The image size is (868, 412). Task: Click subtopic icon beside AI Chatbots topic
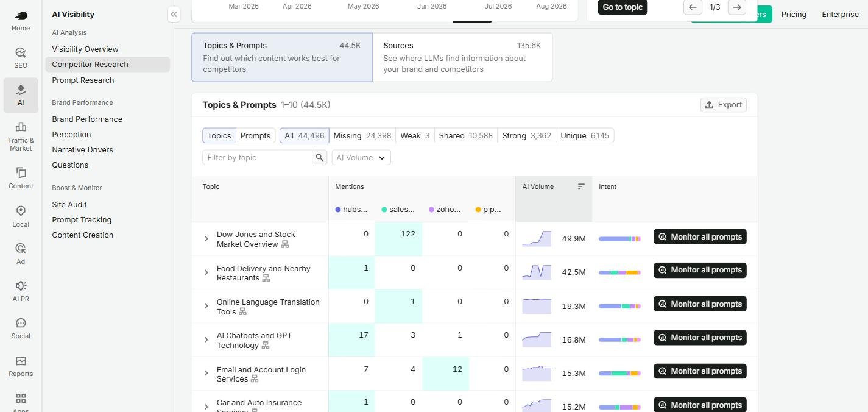(266, 346)
